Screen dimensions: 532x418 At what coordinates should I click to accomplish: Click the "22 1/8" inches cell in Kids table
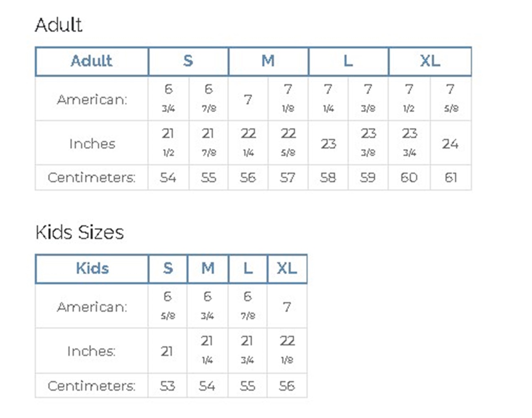pyautogui.click(x=287, y=349)
